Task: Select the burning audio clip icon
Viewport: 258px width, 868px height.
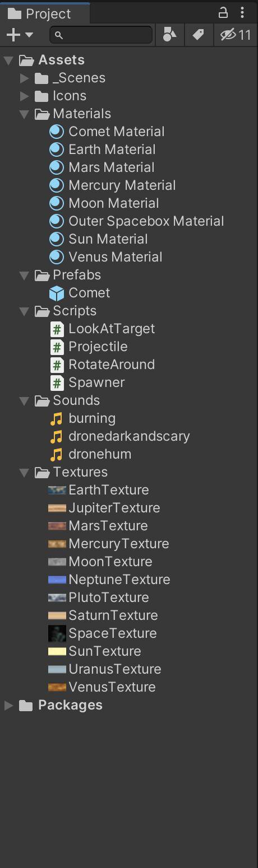Action: click(x=57, y=418)
